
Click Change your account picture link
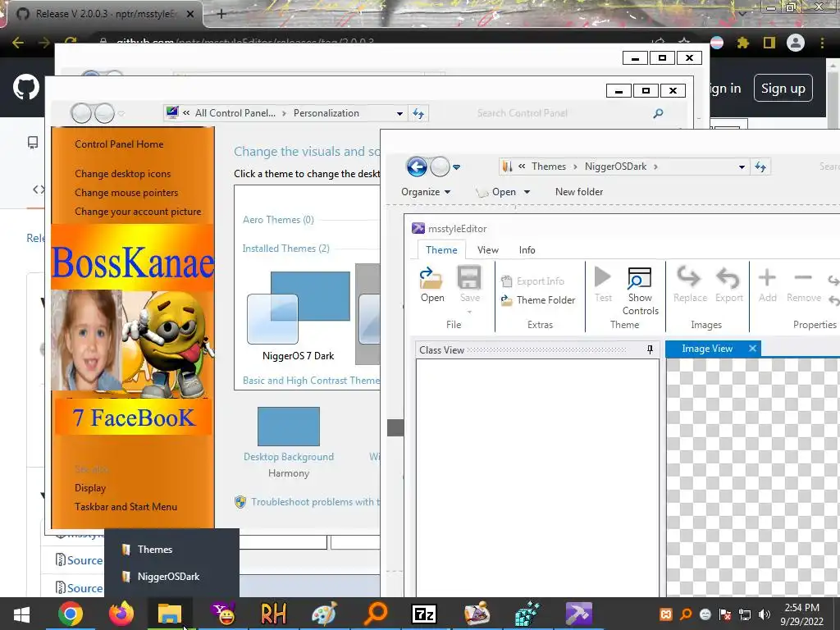click(x=138, y=212)
